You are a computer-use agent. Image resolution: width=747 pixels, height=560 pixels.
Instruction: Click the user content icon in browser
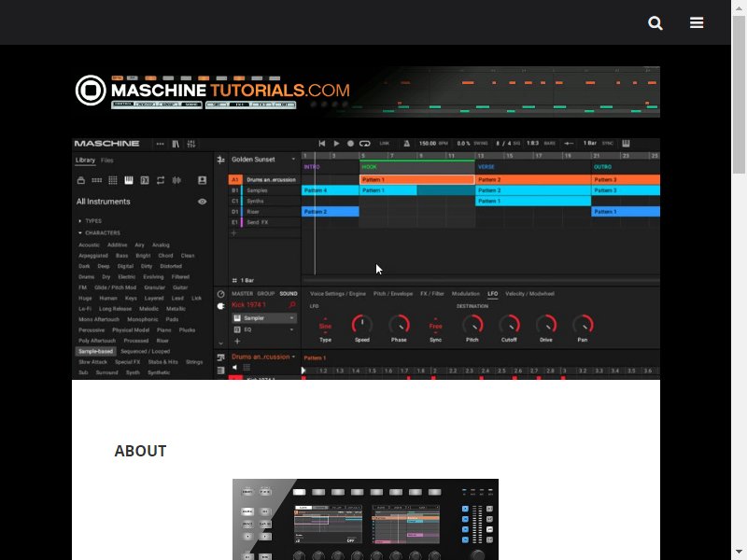(202, 180)
